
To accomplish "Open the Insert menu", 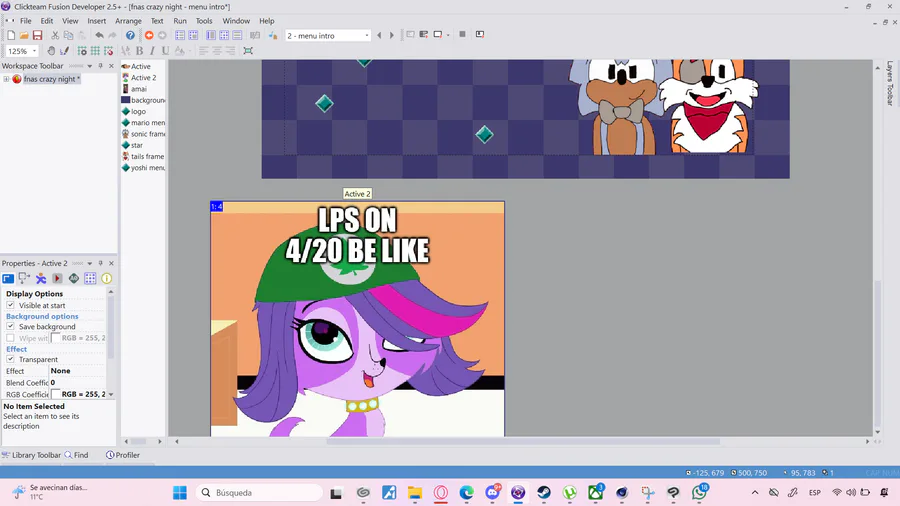I will (96, 21).
